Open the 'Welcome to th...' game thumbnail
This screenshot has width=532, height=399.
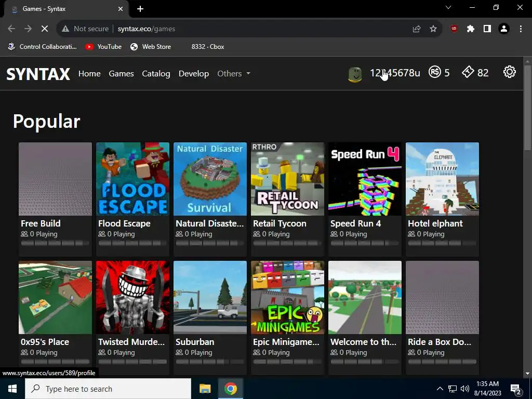[x=365, y=297]
